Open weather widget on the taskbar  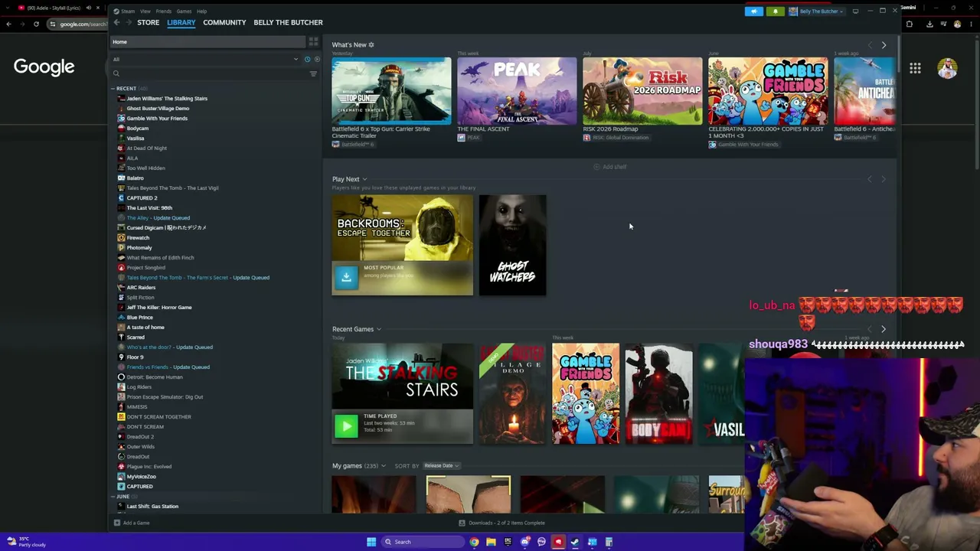[x=27, y=542]
